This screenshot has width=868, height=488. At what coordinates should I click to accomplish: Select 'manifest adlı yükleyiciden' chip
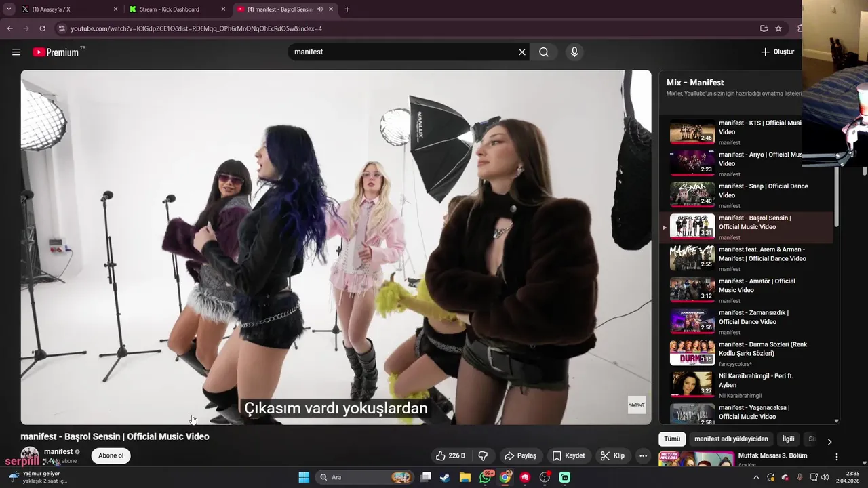pos(731,439)
